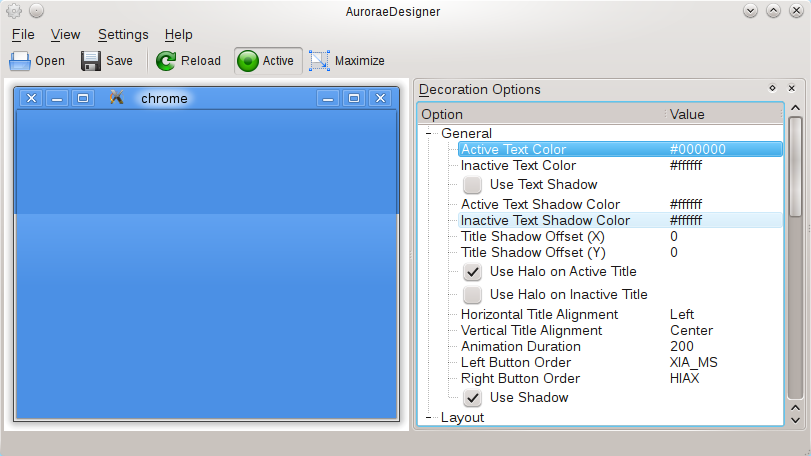
Task: Open the File menu
Action: (23, 35)
